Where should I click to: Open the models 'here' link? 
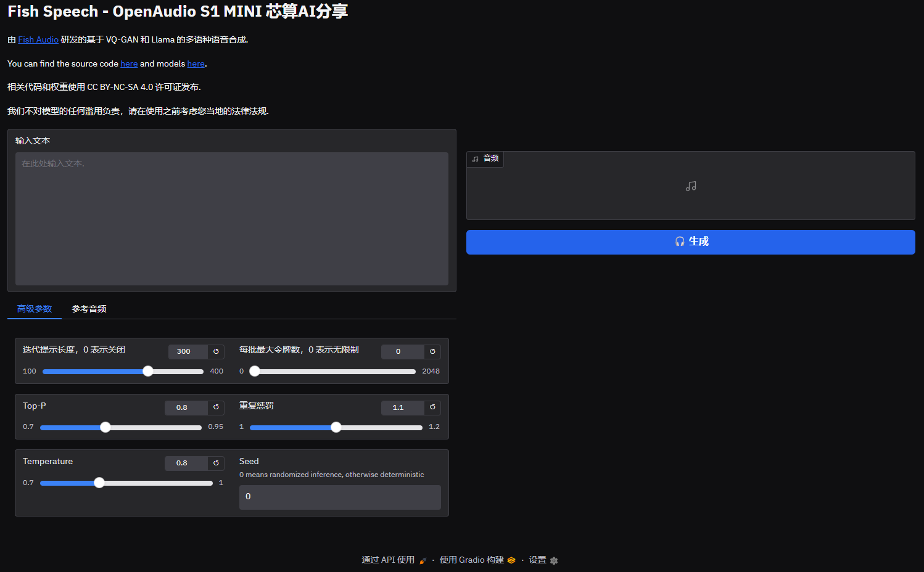click(196, 63)
